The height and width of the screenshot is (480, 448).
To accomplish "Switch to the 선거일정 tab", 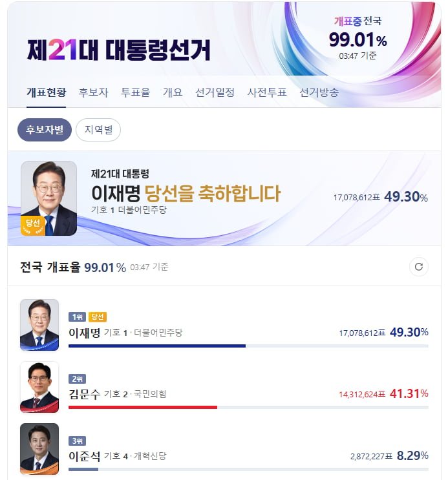I will 215,92.
